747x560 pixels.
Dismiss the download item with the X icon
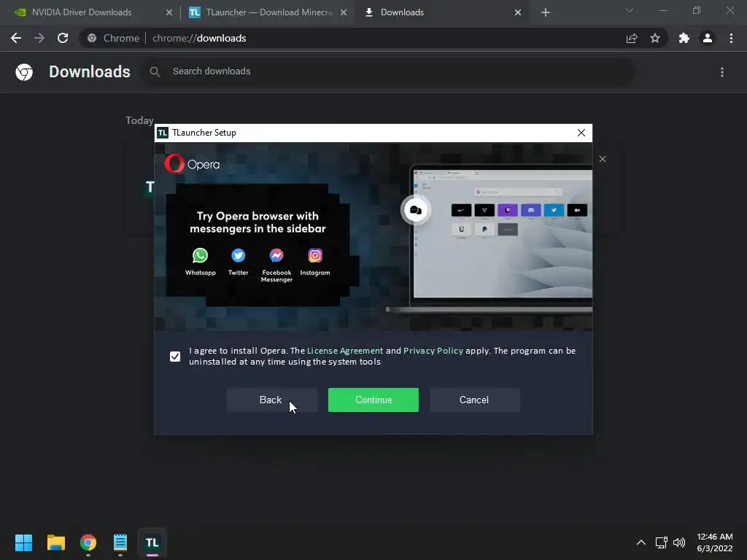tap(602, 159)
